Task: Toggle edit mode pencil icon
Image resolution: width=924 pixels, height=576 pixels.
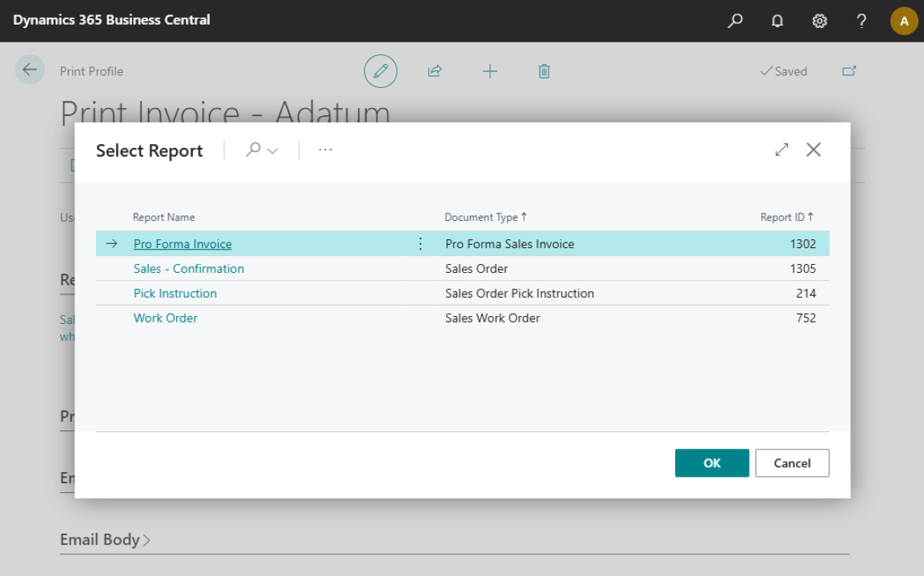Action: [x=380, y=71]
